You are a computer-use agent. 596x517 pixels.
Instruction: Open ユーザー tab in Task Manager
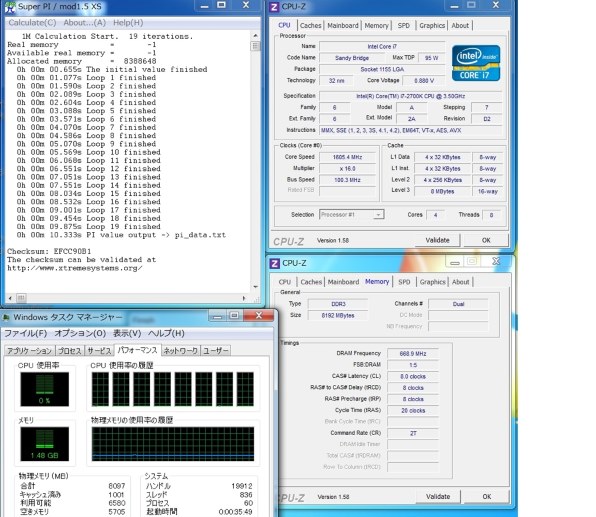point(216,351)
